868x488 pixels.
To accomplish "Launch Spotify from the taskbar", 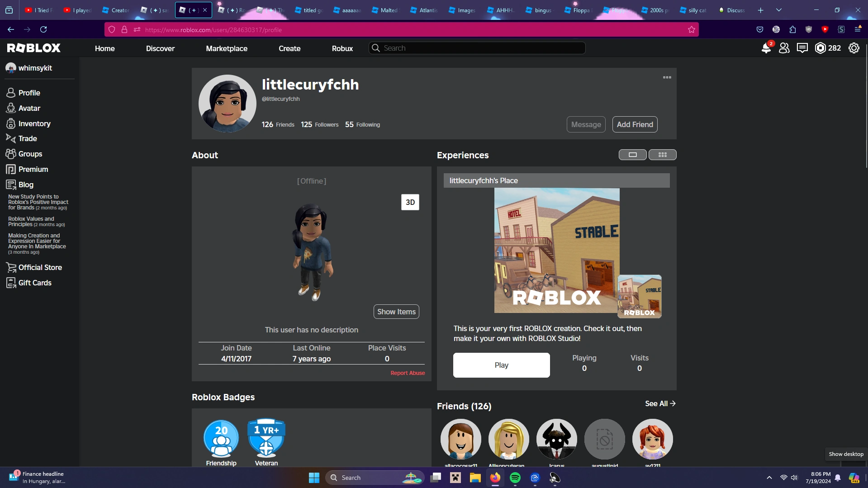I will (515, 478).
